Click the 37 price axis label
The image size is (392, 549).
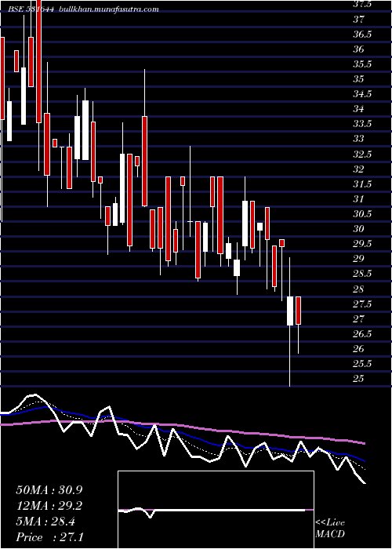[x=358, y=20]
